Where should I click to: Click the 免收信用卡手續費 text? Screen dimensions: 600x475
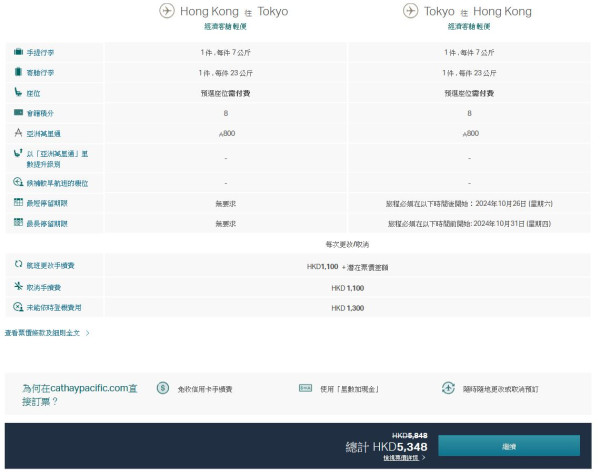coord(205,389)
